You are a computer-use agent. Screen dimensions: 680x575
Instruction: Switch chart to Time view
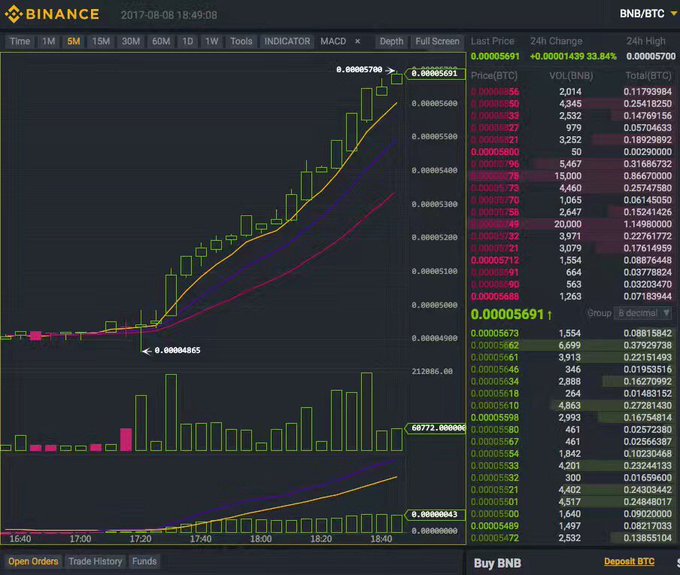[x=20, y=41]
